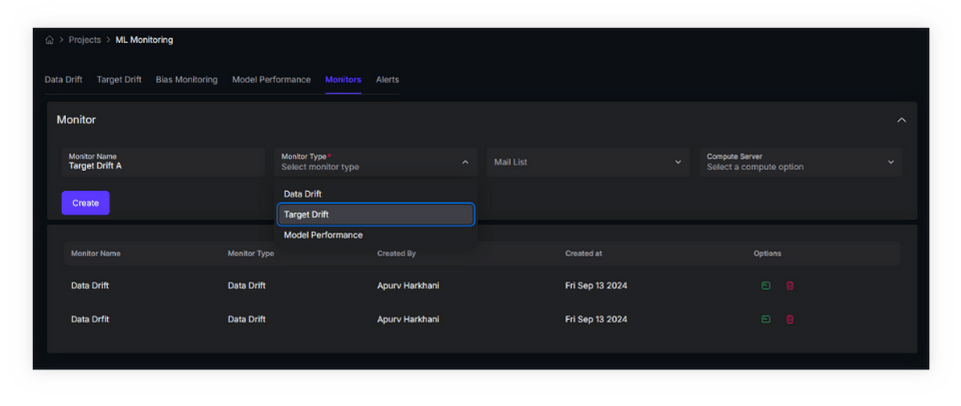This screenshot has width=961, height=406.
Task: Delete the Data Drift monitor via trash icon
Action: tap(790, 286)
